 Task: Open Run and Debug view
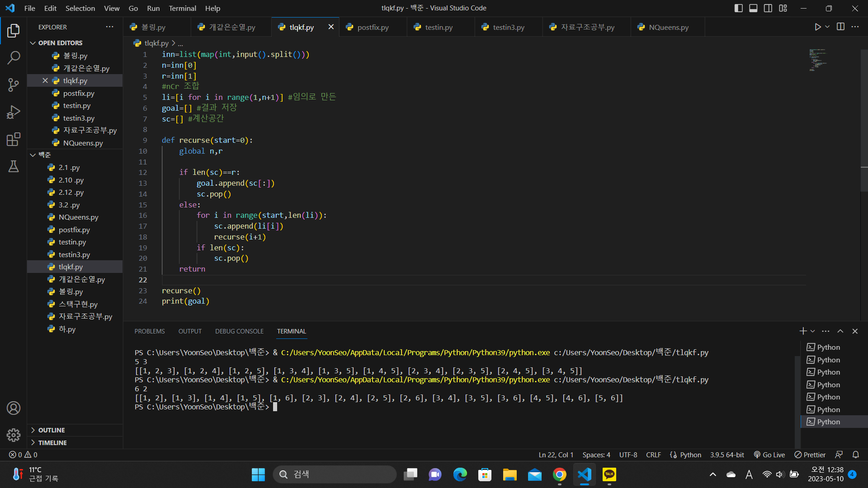click(x=14, y=112)
